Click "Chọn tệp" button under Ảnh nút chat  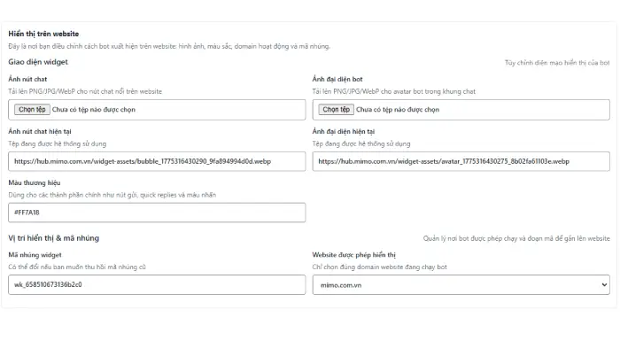tap(32, 110)
